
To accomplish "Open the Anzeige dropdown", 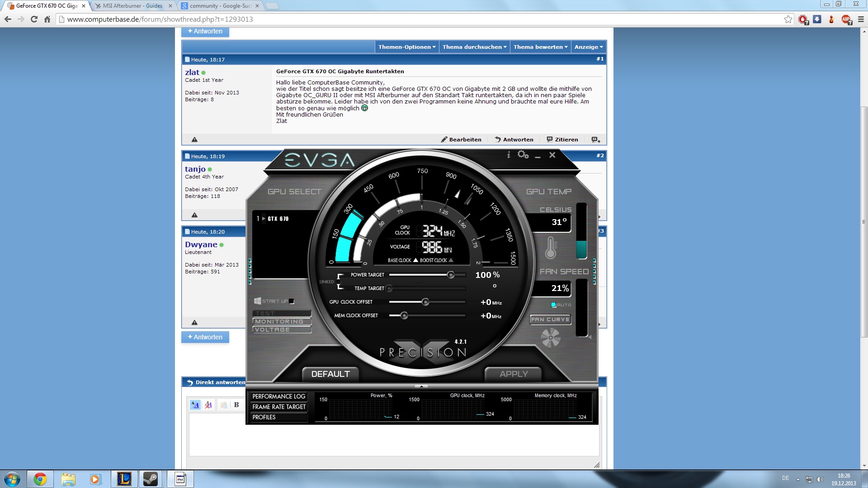I will click(x=588, y=47).
